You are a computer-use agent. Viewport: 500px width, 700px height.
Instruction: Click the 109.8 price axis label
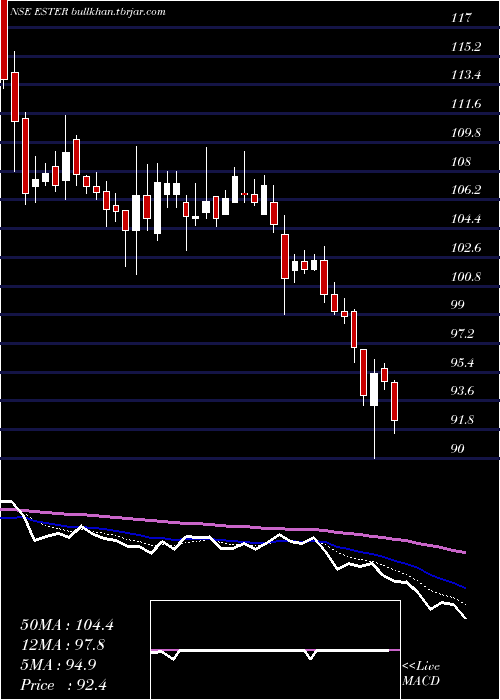466,133
